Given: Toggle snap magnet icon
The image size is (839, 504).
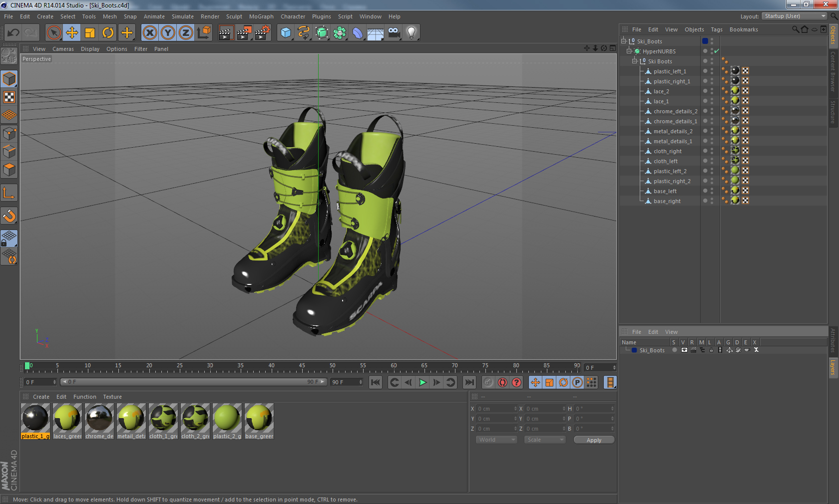Looking at the screenshot, I should (x=9, y=216).
